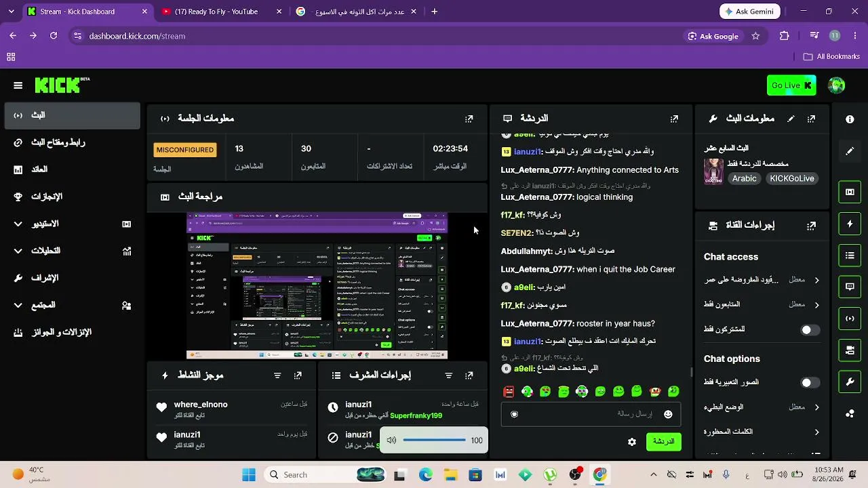The width and height of the screenshot is (868, 488).
Task: Open the Kick hamburger menu
Action: [x=18, y=85]
